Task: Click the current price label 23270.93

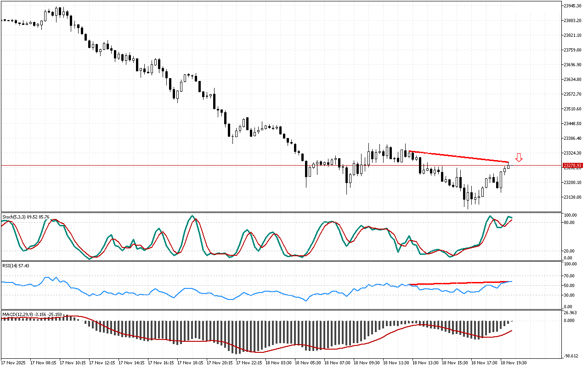Action: click(x=572, y=165)
